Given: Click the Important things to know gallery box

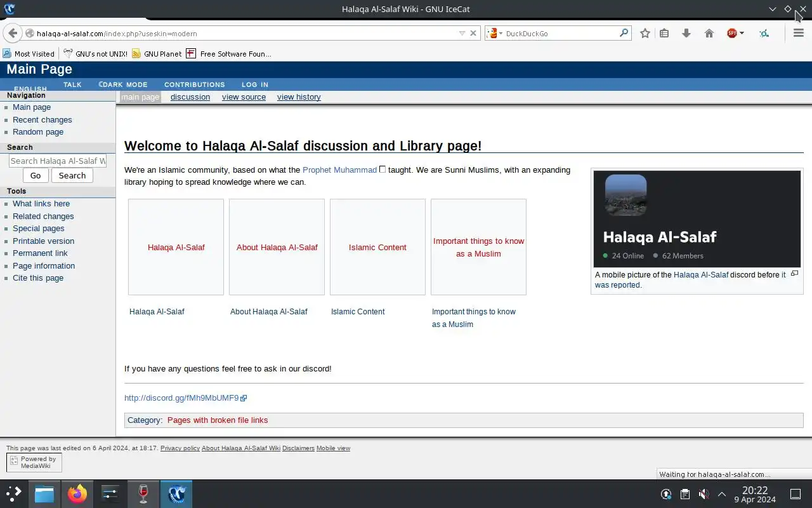Looking at the screenshot, I should 478,247.
